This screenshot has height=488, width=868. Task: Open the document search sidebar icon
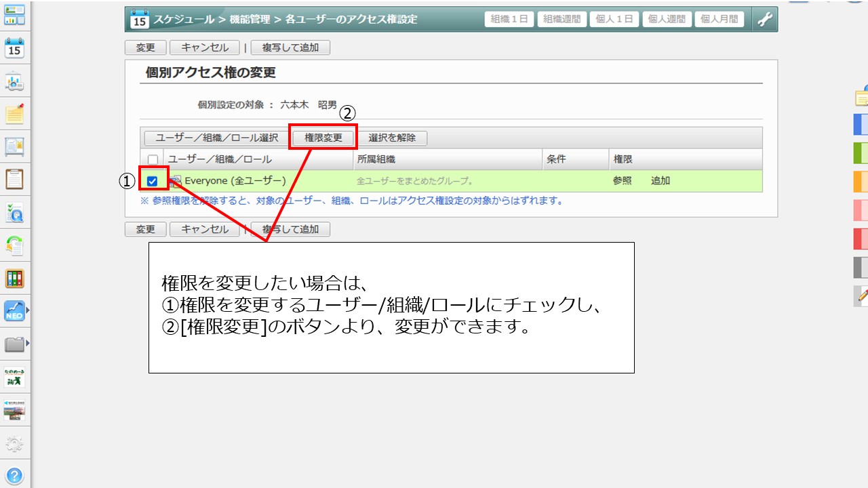(14, 212)
